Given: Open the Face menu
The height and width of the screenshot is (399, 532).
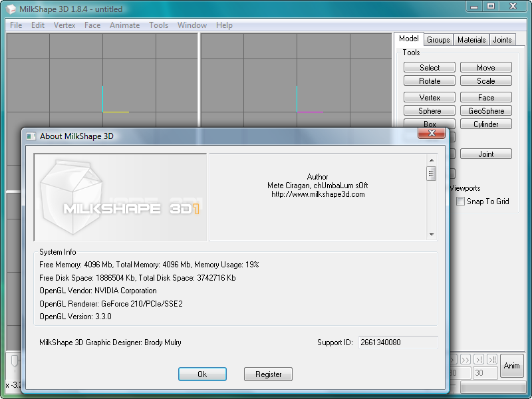Looking at the screenshot, I should click(92, 25).
